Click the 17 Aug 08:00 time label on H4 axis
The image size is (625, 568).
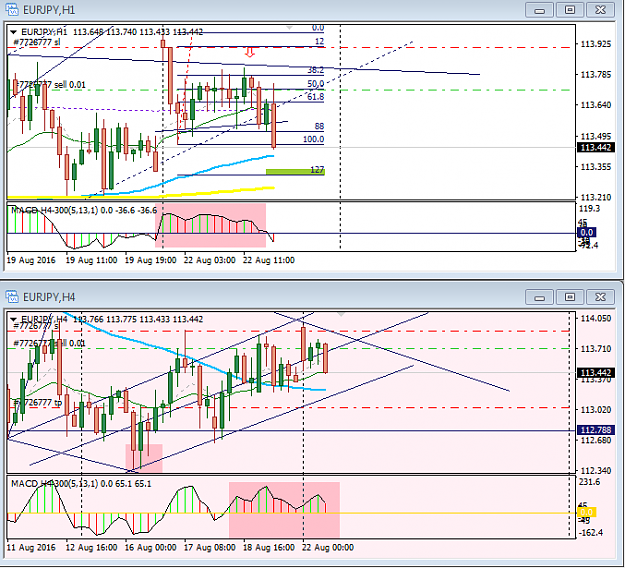pyautogui.click(x=209, y=548)
